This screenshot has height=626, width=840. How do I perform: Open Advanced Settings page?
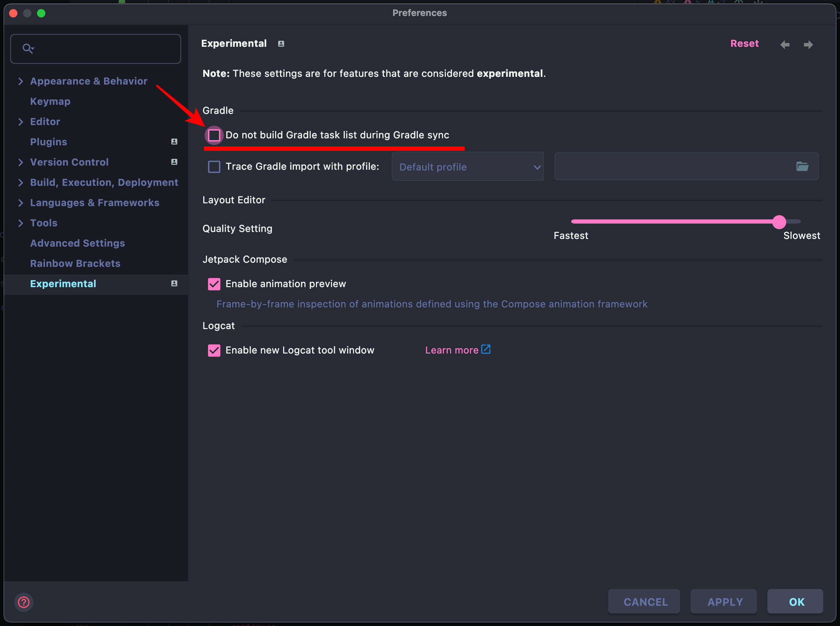(x=77, y=243)
